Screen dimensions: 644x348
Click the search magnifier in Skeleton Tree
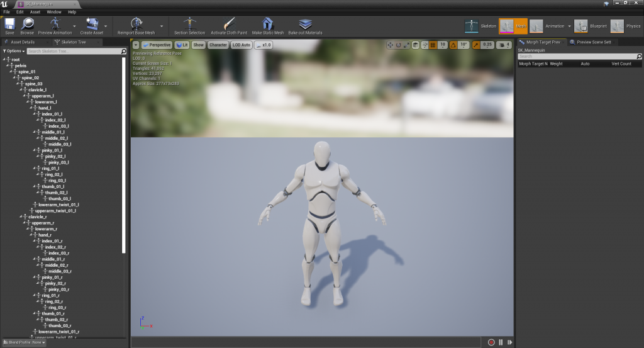(123, 51)
